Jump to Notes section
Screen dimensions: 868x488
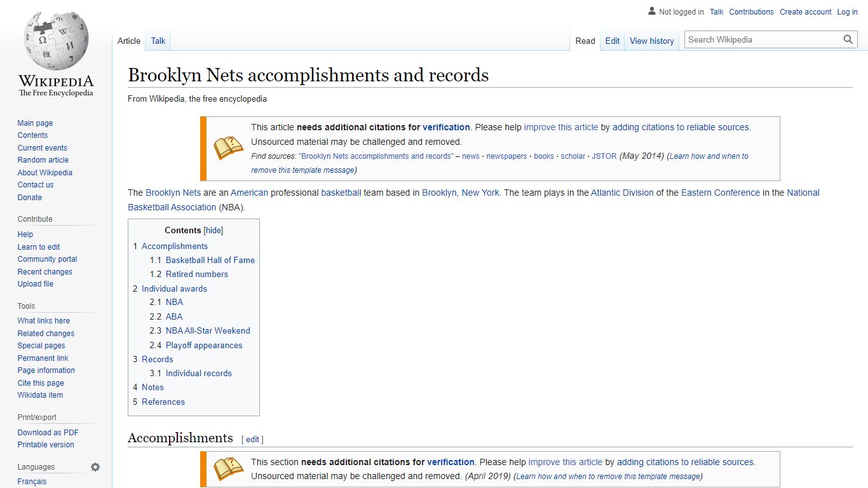click(153, 387)
